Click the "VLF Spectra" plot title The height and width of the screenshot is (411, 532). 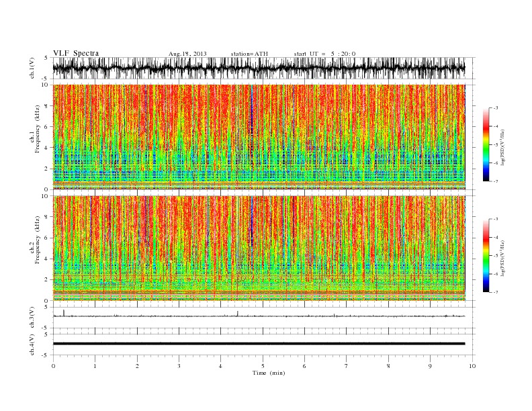(x=76, y=53)
